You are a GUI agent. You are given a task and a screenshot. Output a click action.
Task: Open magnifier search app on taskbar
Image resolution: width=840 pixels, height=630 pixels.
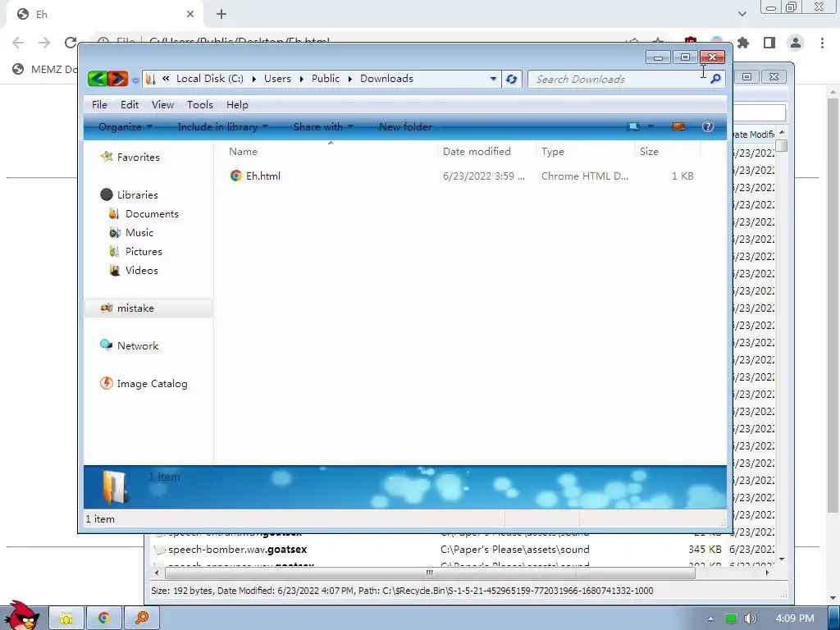coord(141,619)
